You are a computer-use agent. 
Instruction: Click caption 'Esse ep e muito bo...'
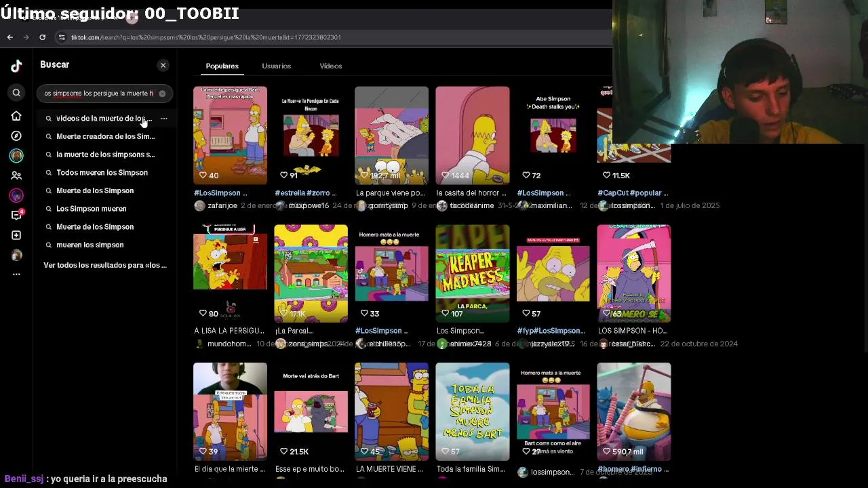[x=310, y=469]
